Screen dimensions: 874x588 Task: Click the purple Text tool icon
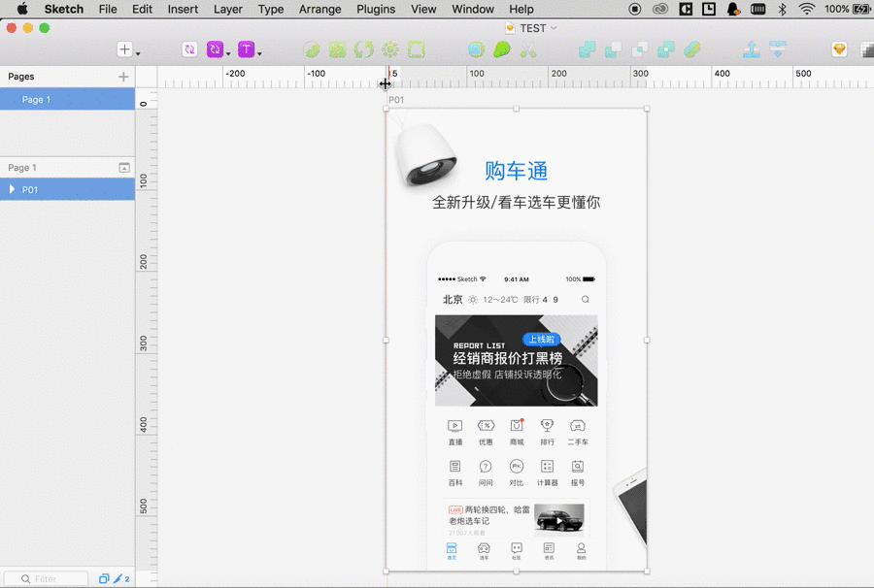(x=247, y=49)
